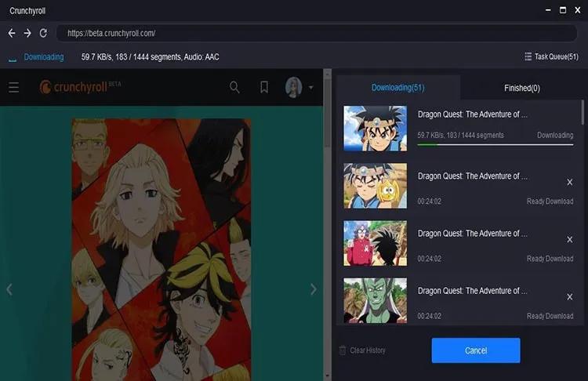Select the Downloading(51) tab

tap(397, 88)
